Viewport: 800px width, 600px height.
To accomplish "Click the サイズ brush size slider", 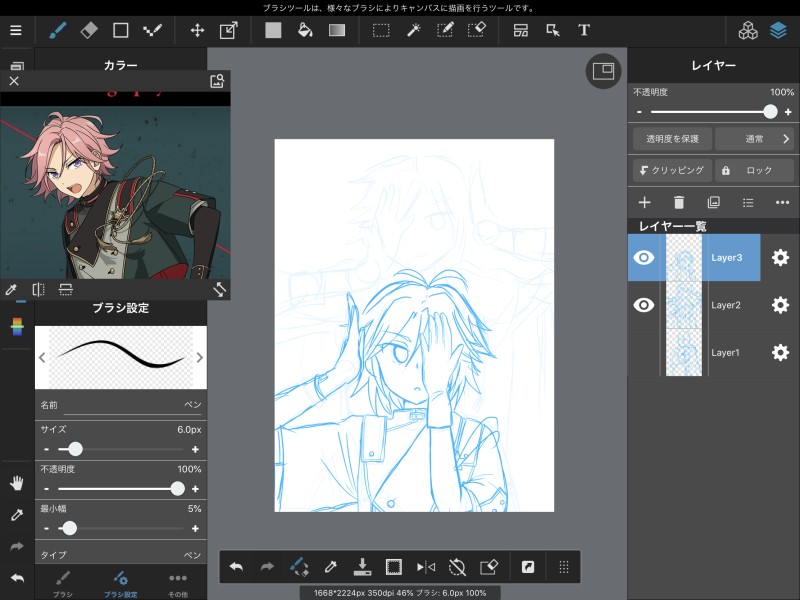I will pyautogui.click(x=120, y=450).
